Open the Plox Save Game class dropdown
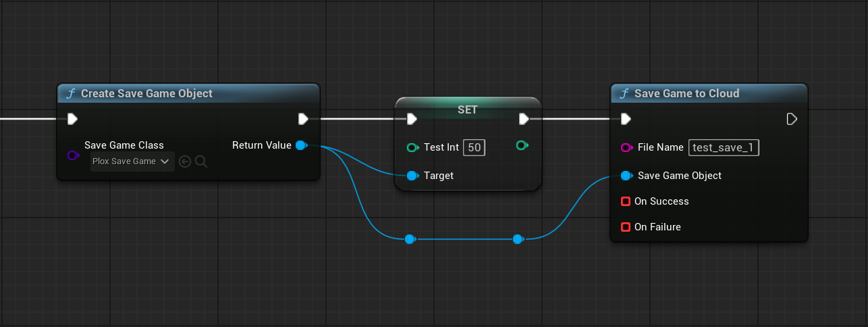This screenshot has height=327, width=868. [132, 161]
